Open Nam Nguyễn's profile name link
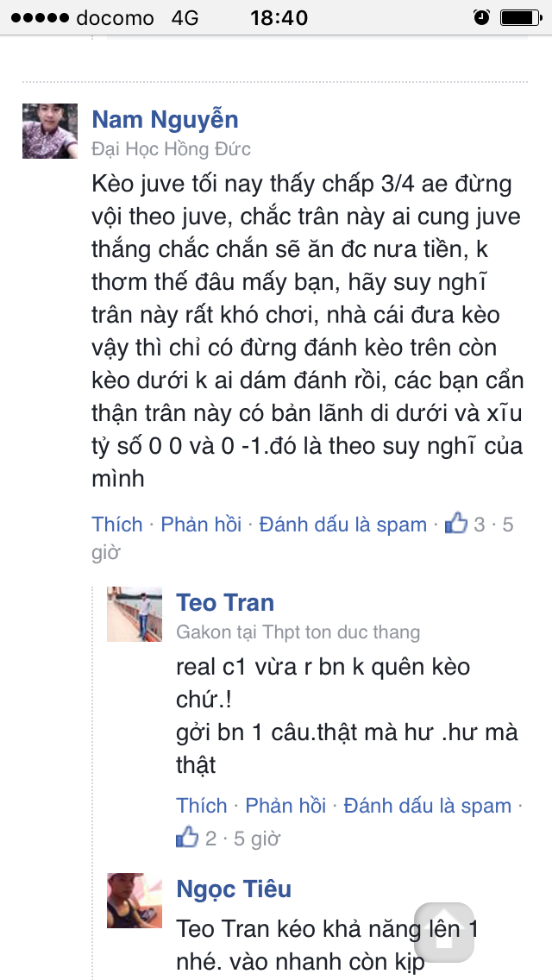This screenshot has width=552, height=980. point(165,119)
